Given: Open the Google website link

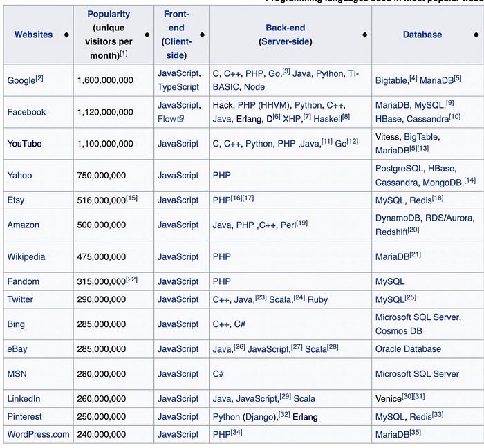Looking at the screenshot, I should click(x=21, y=80).
